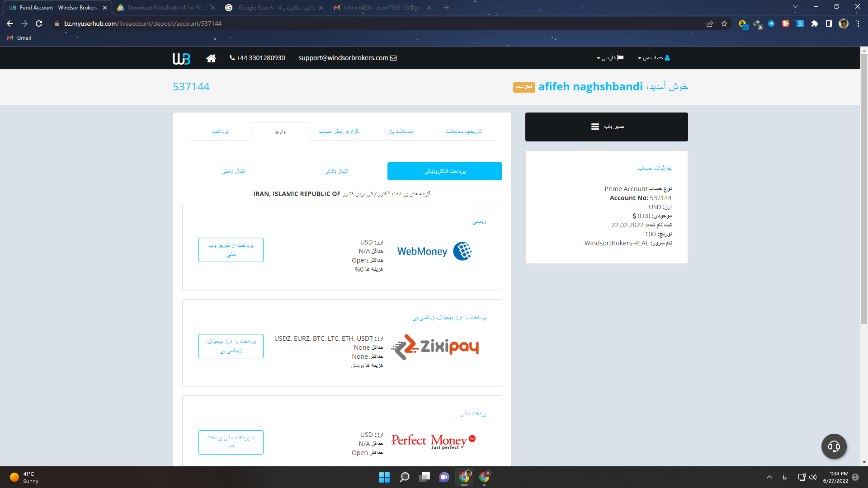The image size is (868, 488).
Task: Go back in browser history
Action: [x=10, y=23]
